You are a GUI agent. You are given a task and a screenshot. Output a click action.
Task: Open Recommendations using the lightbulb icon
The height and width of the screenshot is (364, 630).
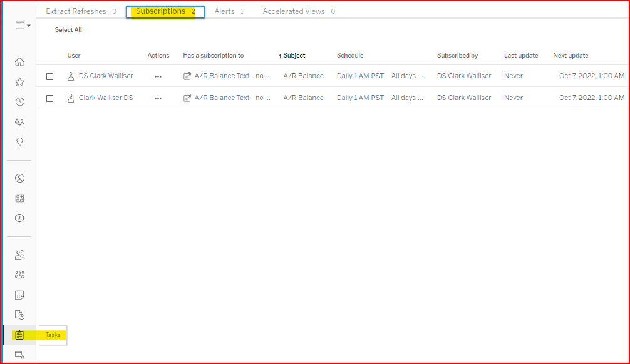[x=19, y=142]
